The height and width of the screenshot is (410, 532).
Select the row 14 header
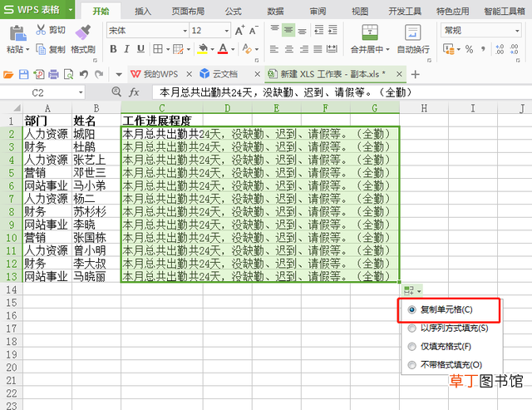11,289
